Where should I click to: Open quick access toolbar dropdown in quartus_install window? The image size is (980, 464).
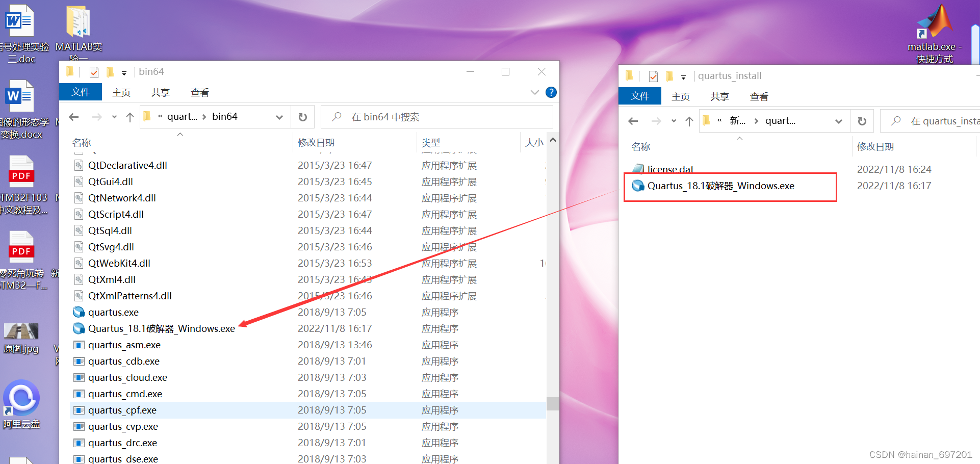click(x=683, y=78)
